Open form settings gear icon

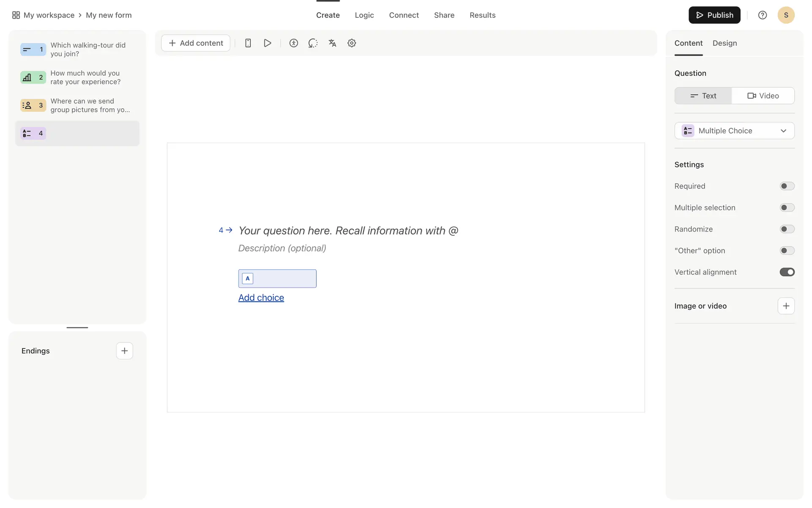tap(351, 43)
